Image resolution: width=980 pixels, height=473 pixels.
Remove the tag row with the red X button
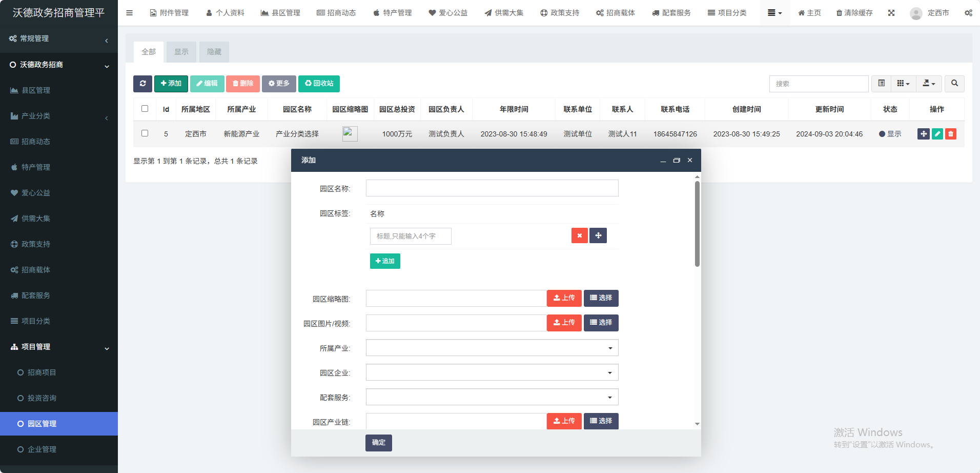pyautogui.click(x=579, y=236)
